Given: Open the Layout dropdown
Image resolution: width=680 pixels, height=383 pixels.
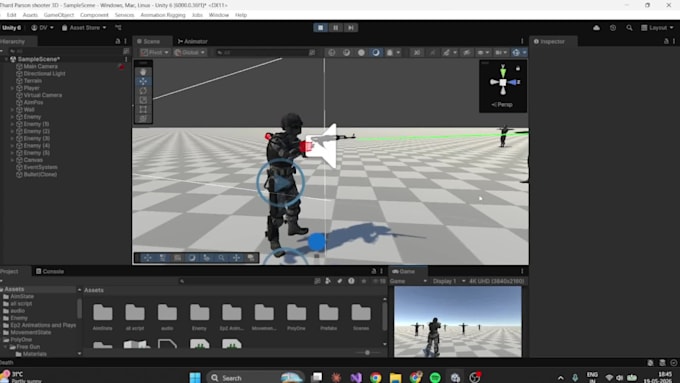Looking at the screenshot, I should [x=657, y=28].
